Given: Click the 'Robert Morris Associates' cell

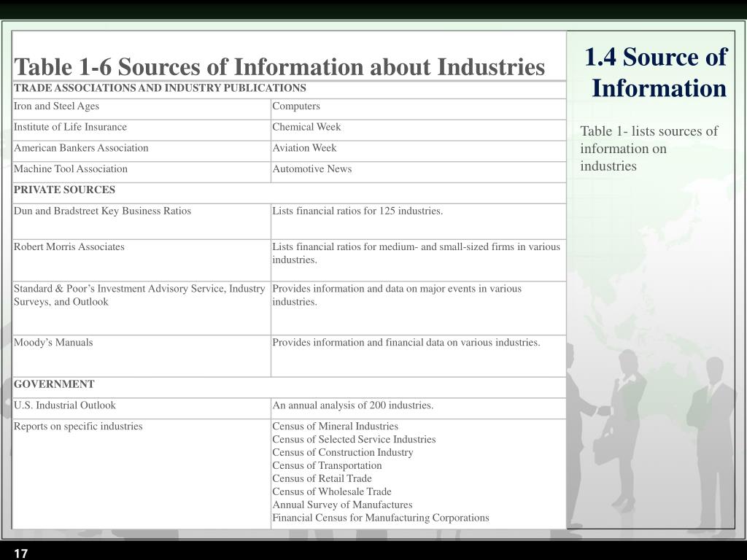Looking at the screenshot, I should [142, 260].
